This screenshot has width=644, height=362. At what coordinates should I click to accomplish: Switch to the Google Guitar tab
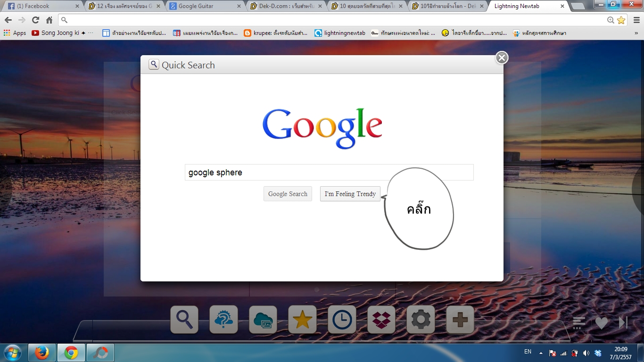205,6
